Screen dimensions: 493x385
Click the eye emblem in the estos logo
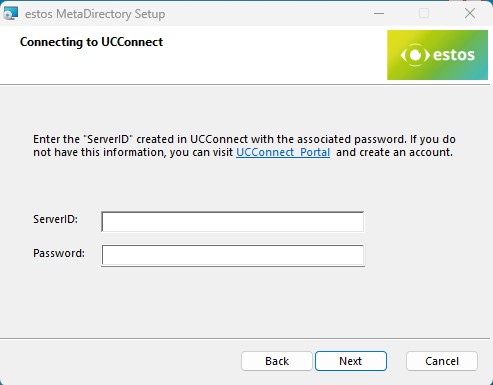[x=415, y=55]
